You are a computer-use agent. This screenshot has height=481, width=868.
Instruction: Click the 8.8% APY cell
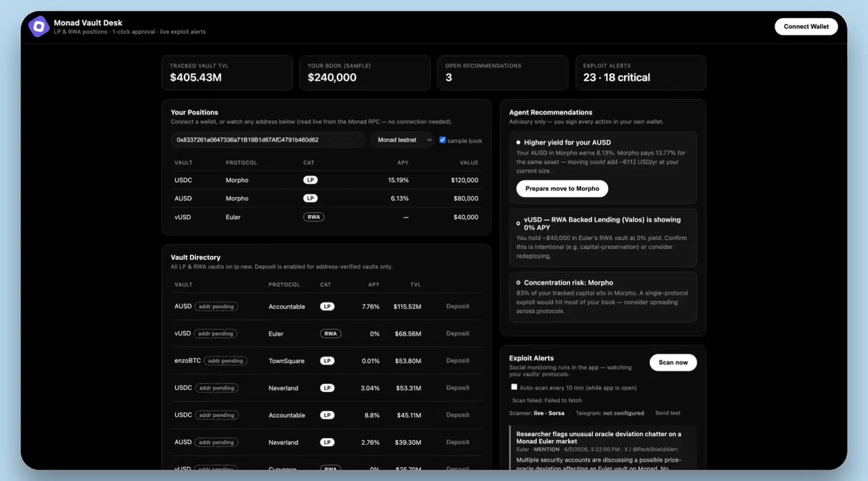(372, 415)
